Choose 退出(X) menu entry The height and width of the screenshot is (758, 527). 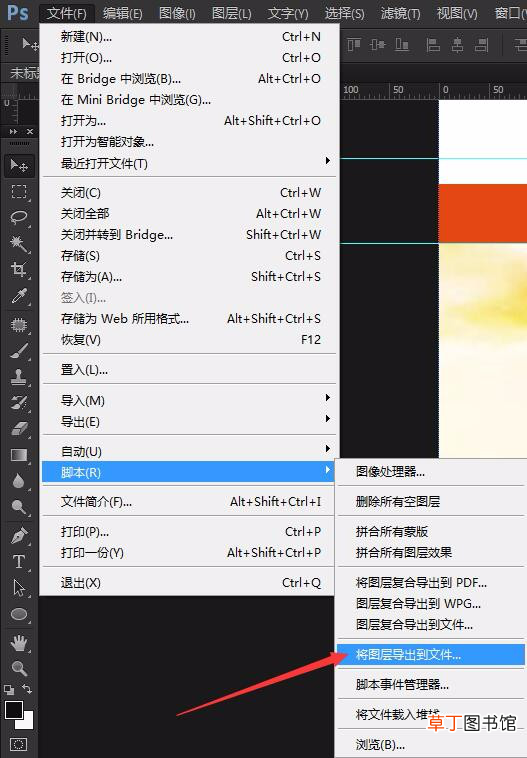pos(190,583)
